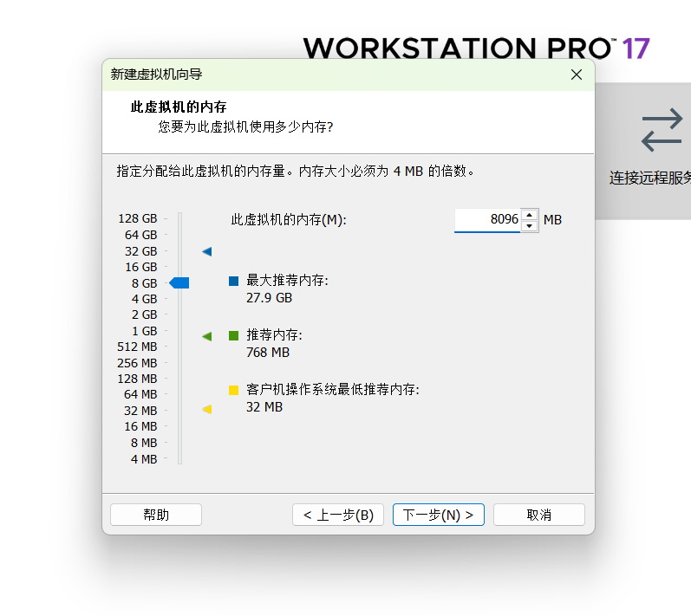Click the 4 MB scale label
The width and height of the screenshot is (691, 616).
[144, 459]
